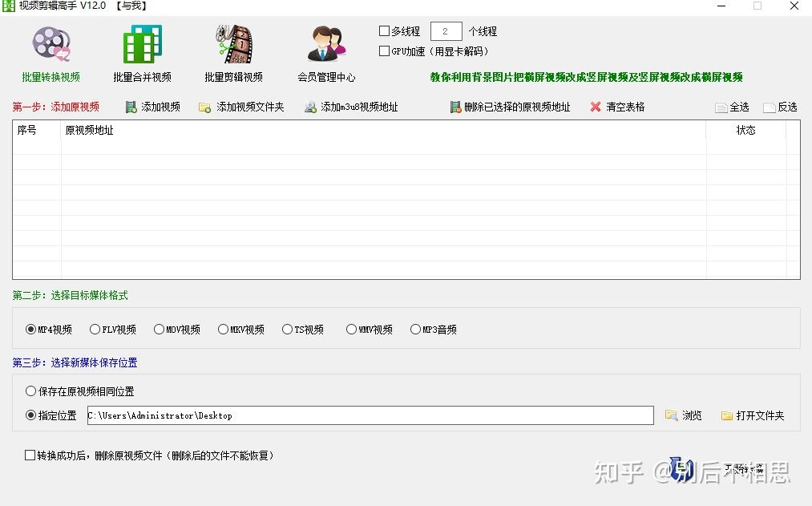Enable GPU加速 hardware decoding
This screenshot has width=812, height=506.
[x=384, y=51]
